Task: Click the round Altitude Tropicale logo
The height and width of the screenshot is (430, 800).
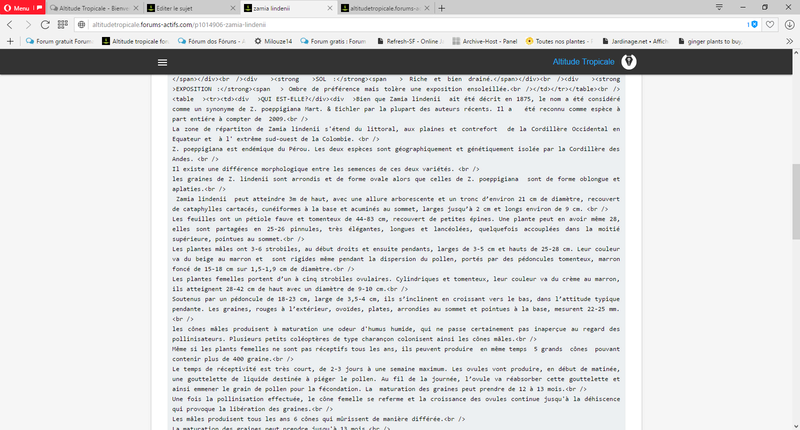Action: click(629, 62)
